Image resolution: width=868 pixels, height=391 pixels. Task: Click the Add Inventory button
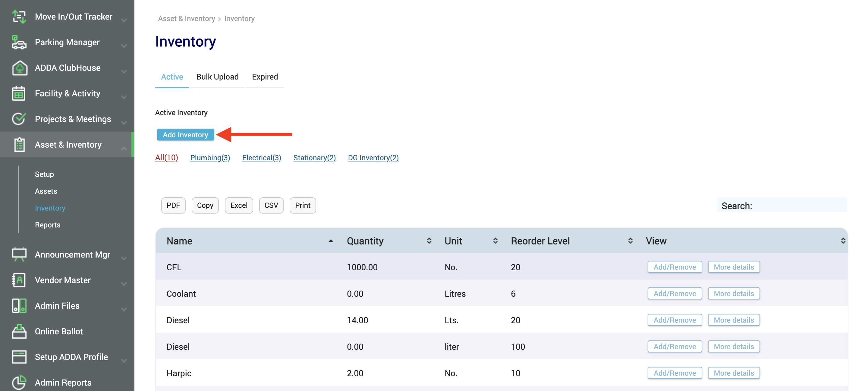[x=185, y=134]
